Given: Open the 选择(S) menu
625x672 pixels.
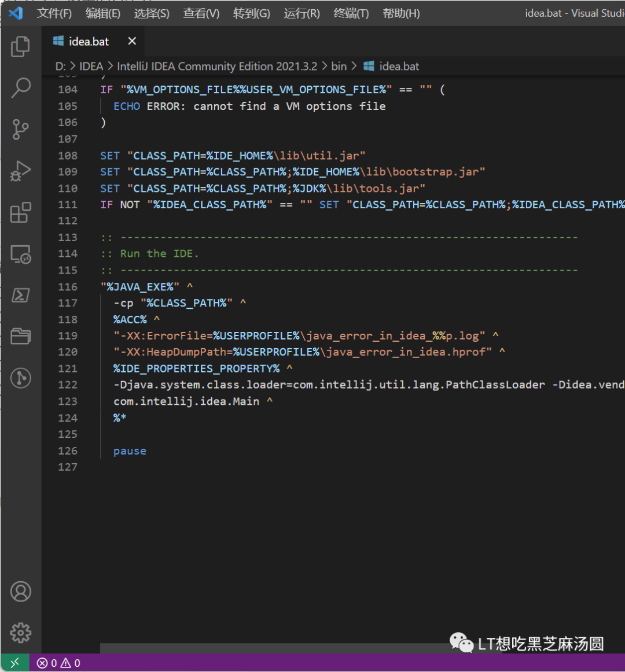Looking at the screenshot, I should 152,13.
